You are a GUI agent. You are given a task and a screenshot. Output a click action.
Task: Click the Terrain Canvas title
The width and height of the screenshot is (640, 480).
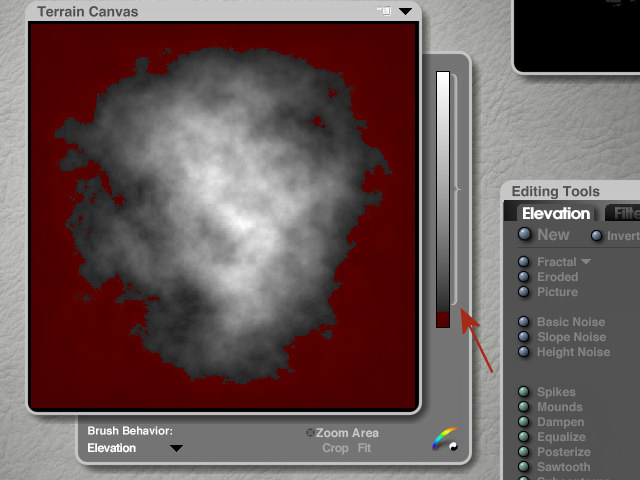pyautogui.click(x=88, y=11)
